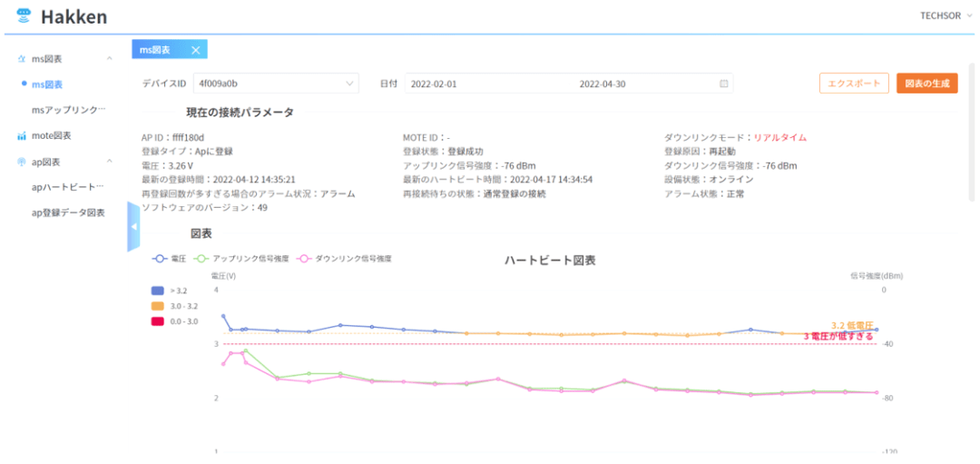Toggle the 電圧 legend series
Viewport: 980px width, 464px height.
169,258
